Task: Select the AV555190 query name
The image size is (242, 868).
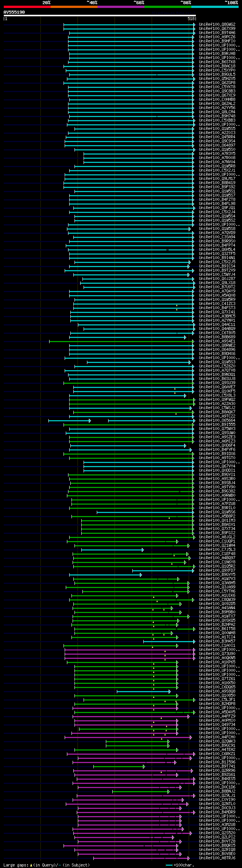Action: point(14,12)
